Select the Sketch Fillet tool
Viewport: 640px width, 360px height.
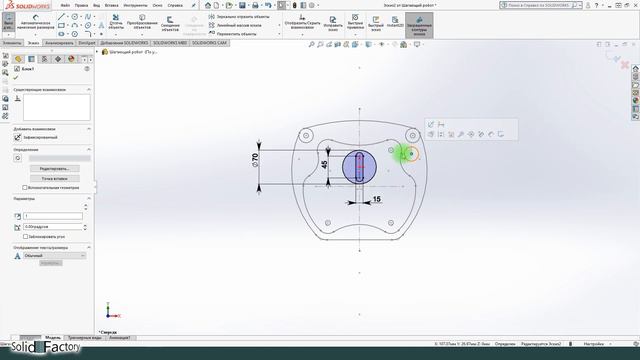[x=88, y=34]
